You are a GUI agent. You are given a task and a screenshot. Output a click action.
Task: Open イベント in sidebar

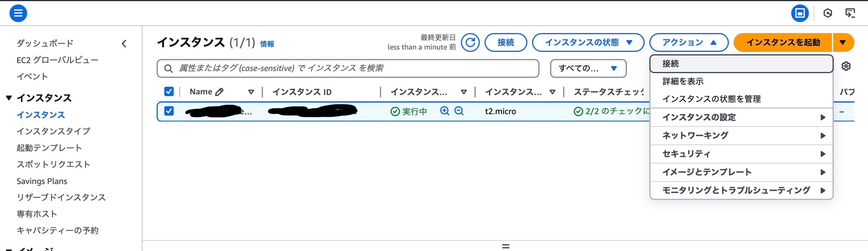[32, 77]
